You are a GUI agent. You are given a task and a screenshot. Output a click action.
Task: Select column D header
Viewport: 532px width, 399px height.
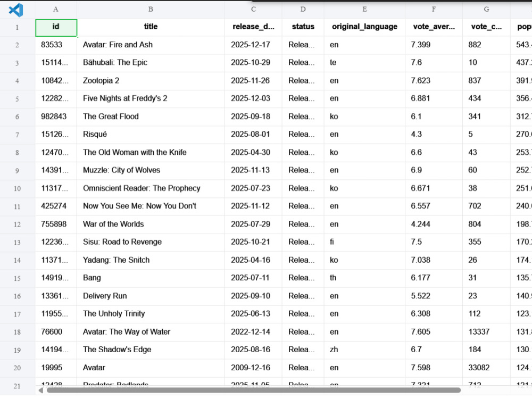click(303, 10)
